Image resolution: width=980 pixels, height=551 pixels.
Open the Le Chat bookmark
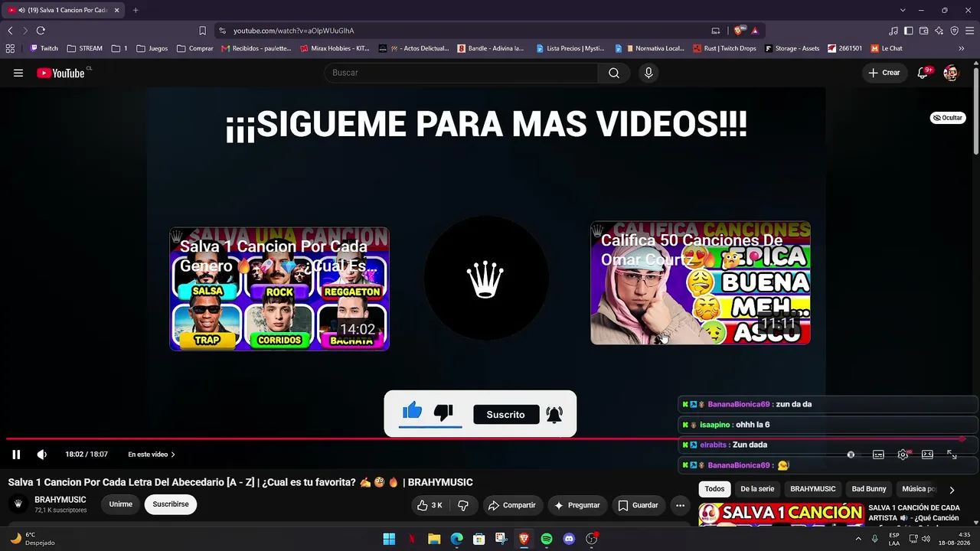887,48
